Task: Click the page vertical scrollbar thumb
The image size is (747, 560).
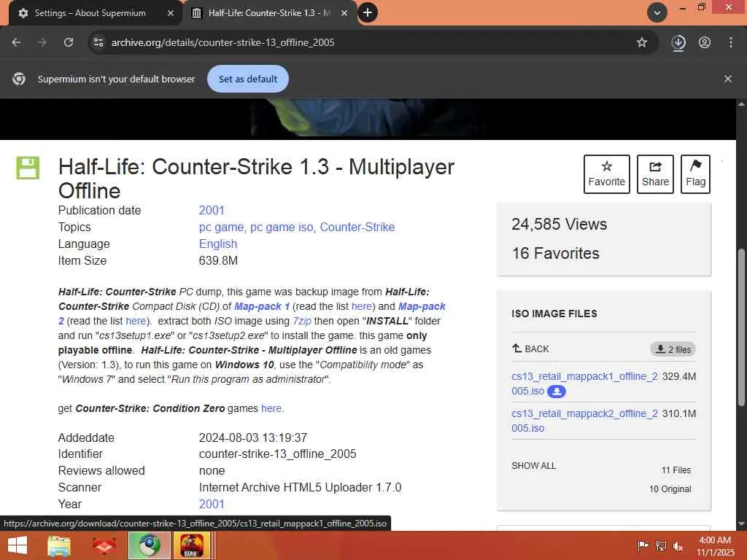Action: pyautogui.click(x=741, y=327)
